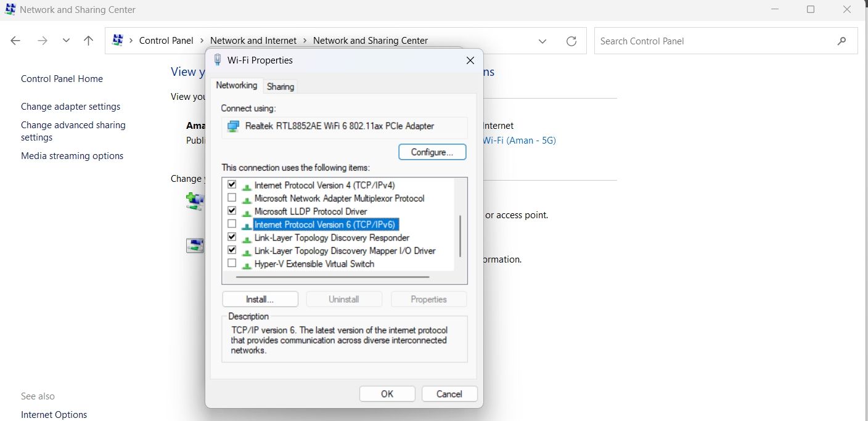Image resolution: width=868 pixels, height=421 pixels.
Task: Close the Wi-Fi Properties dialog
Action: [470, 60]
